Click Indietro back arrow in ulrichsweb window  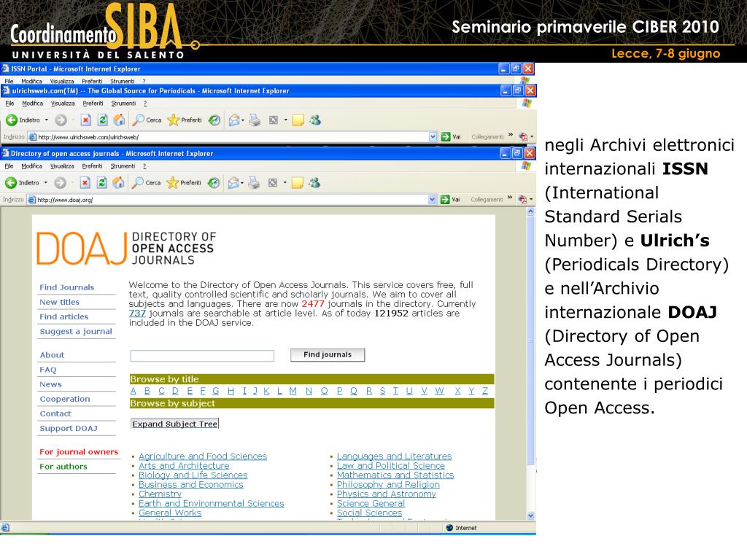pyautogui.click(x=12, y=120)
